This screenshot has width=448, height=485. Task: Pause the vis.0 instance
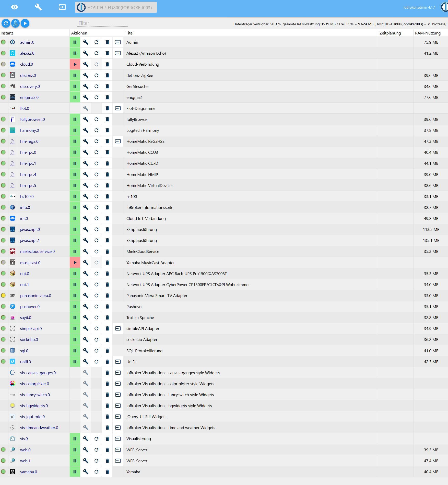point(75,439)
